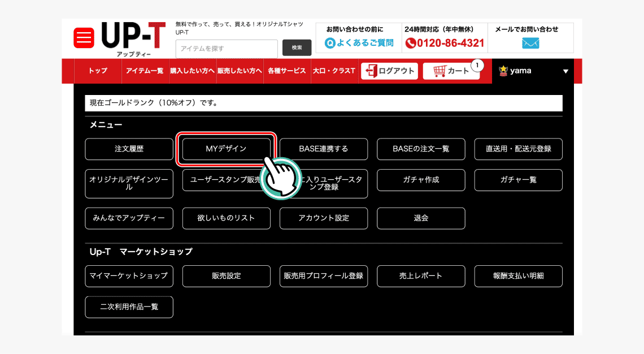This screenshot has width=644, height=354.
Task: Click the cart item count badge
Action: [x=477, y=66]
